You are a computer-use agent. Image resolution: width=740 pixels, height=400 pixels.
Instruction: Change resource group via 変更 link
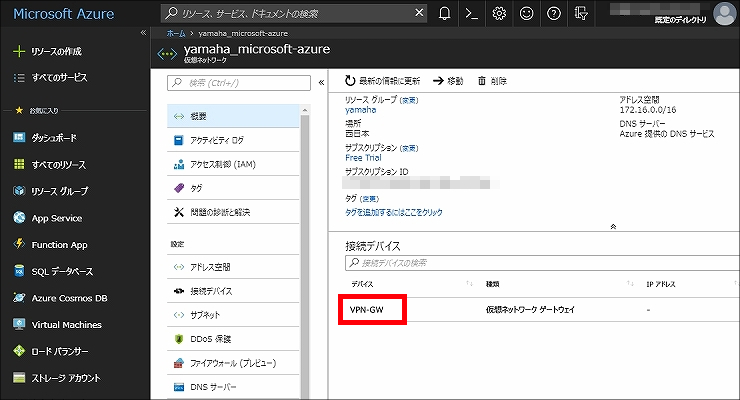coord(409,100)
